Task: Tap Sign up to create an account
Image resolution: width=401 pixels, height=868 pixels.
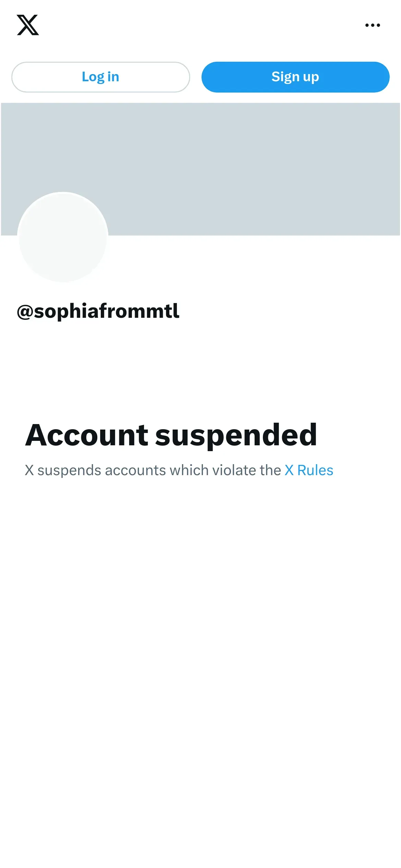Action: [x=295, y=77]
